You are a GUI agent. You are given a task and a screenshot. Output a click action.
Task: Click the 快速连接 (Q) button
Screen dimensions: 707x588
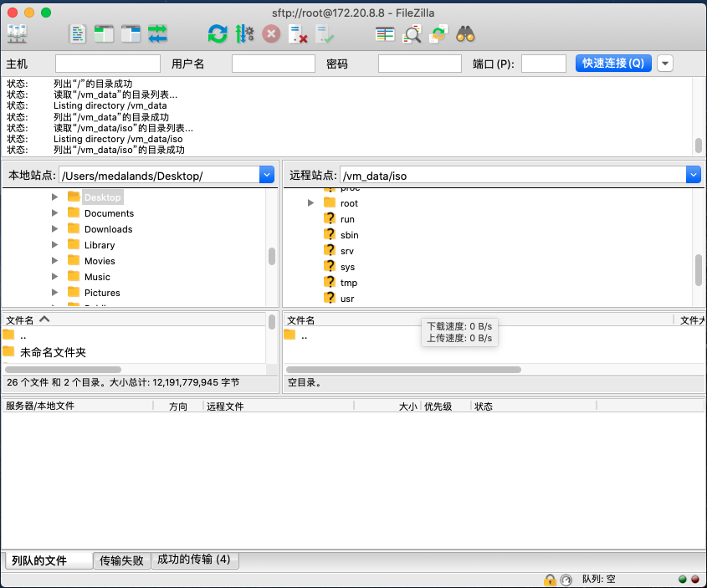613,63
